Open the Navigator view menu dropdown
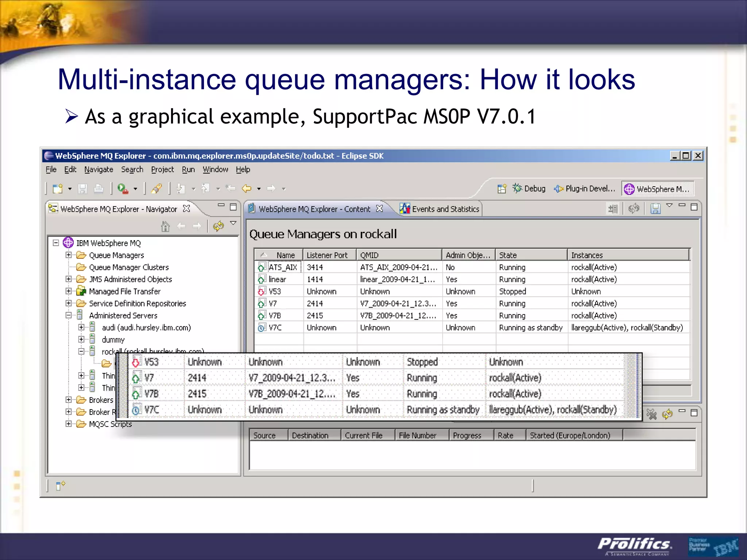Screen dimensions: 747x560 233,223
